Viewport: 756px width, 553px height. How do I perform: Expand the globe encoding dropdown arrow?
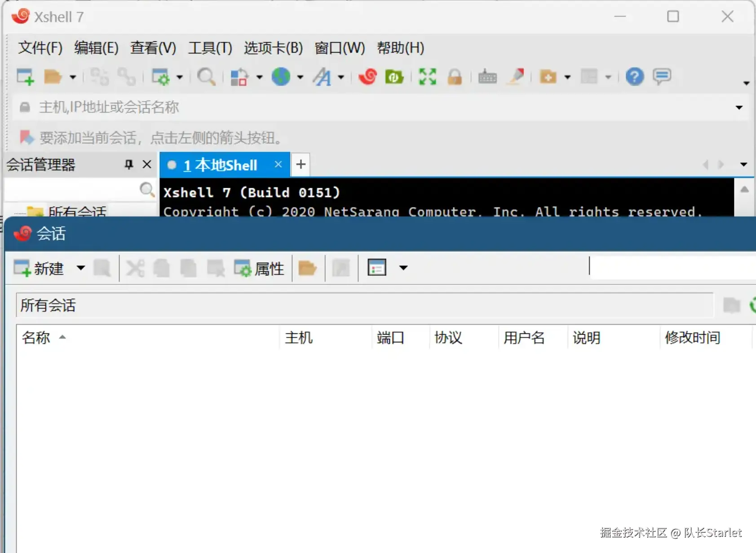300,77
